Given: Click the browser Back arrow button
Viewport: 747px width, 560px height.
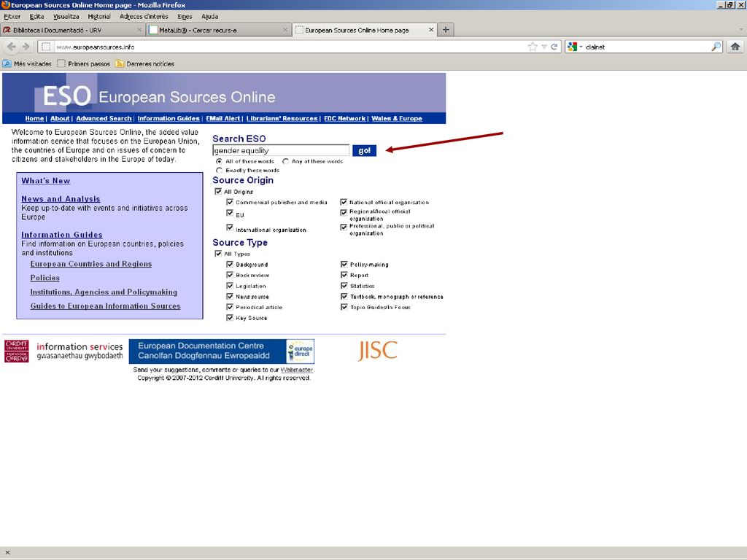Looking at the screenshot, I should point(12,47).
